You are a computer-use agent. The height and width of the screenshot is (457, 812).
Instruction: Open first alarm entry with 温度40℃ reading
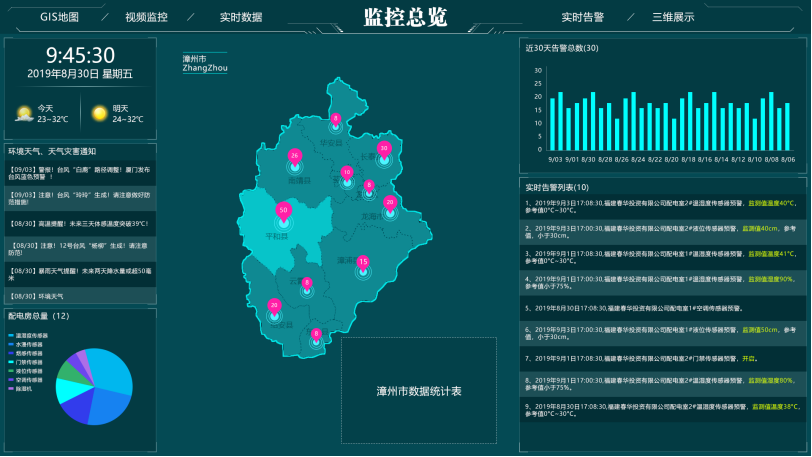pyautogui.click(x=660, y=206)
